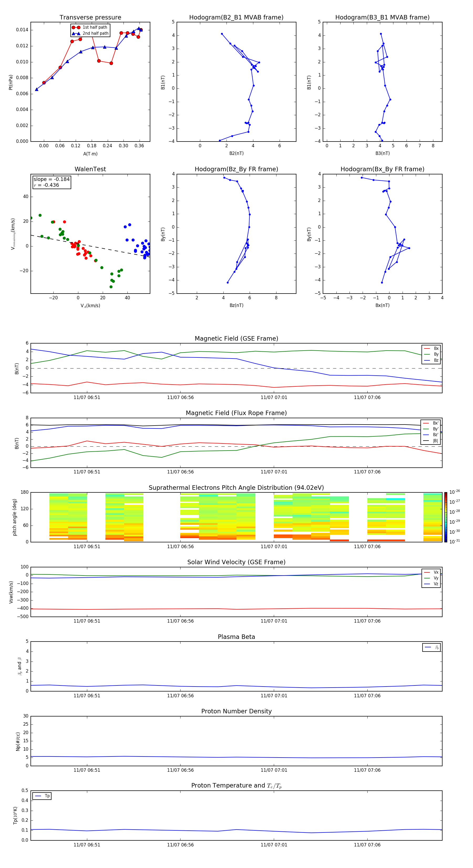Select 'Vy' in the solar wind legend
473x868 pixels.
pyautogui.click(x=431, y=578)
